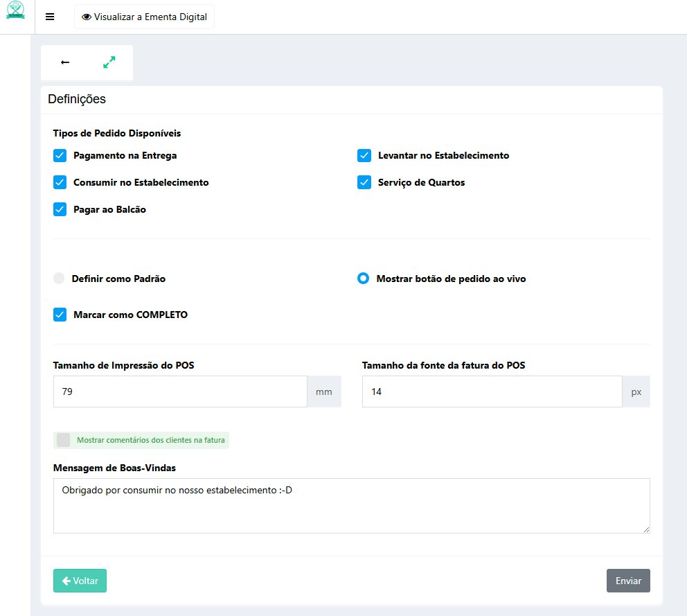The image size is (687, 616).
Task: Edit the POS invoice font size field
Action: 492,391
